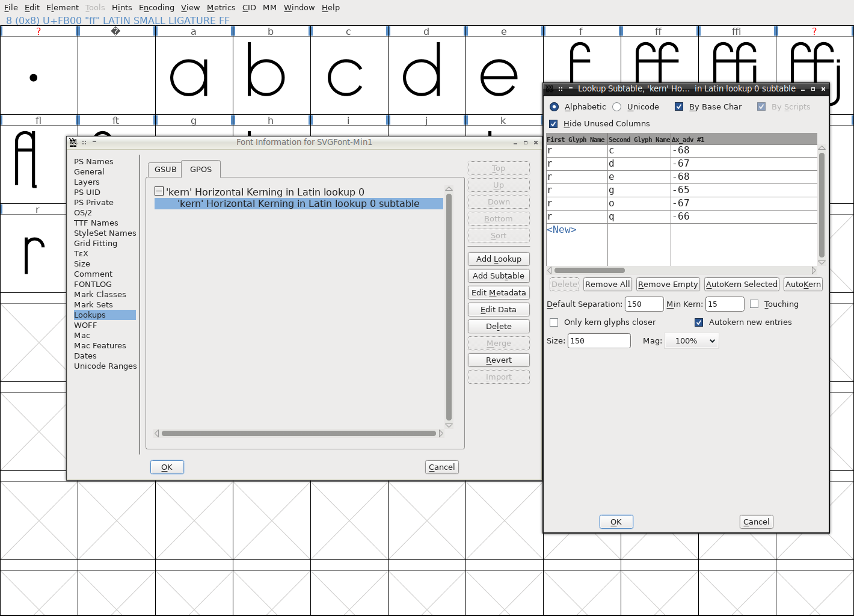
Task: Toggle the By Base Char checkbox
Action: [679, 106]
